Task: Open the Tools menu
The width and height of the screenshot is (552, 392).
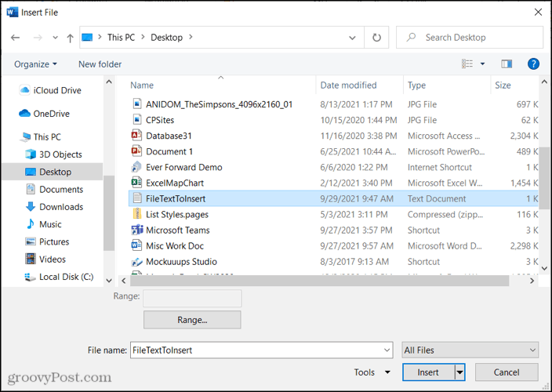Action: 372,372
